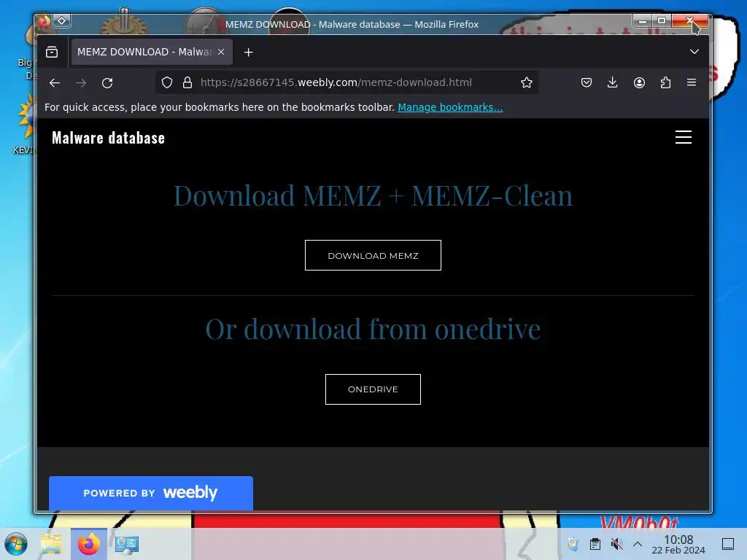The width and height of the screenshot is (747, 560).
Task: Open the Manage bookmarks link
Action: click(450, 107)
